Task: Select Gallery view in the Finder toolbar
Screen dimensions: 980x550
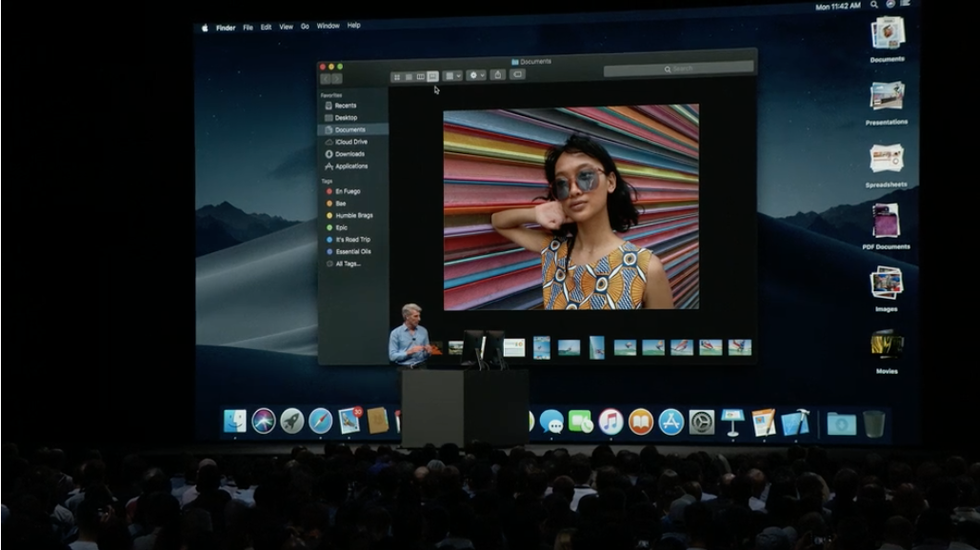Action: 432,76
